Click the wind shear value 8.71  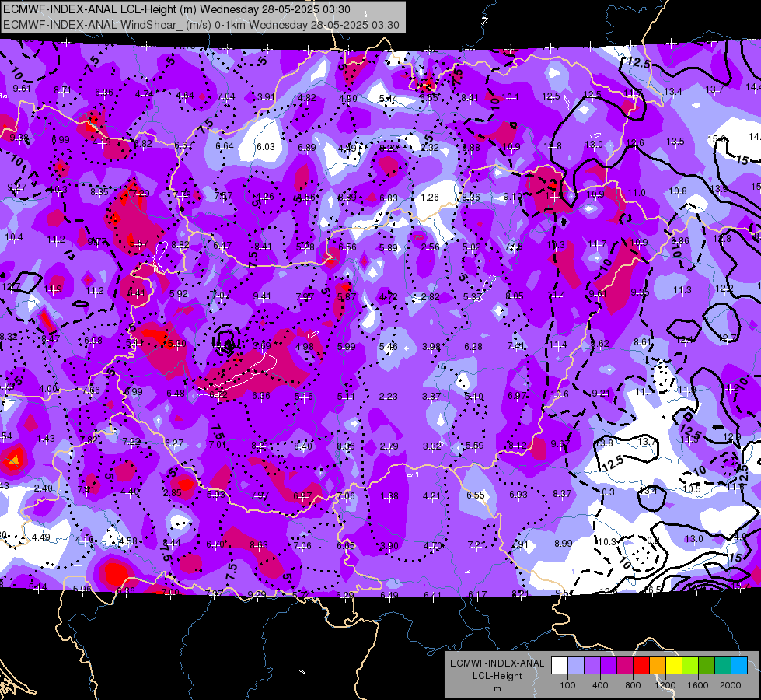62,89
